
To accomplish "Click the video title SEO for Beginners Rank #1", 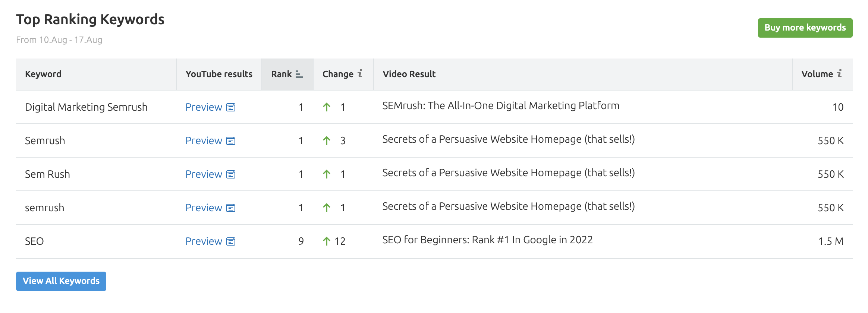I will click(x=487, y=240).
